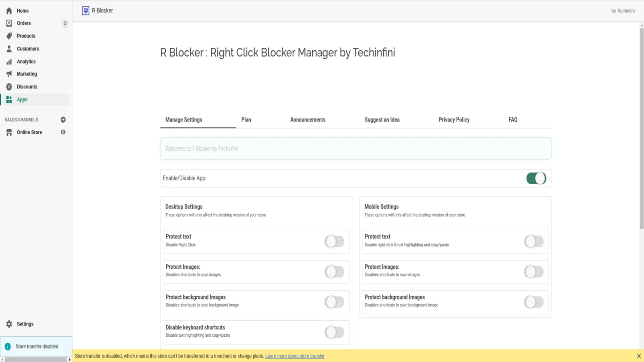Enable desktop Protect background Images toggle
The height and width of the screenshot is (362, 644).
point(334,302)
